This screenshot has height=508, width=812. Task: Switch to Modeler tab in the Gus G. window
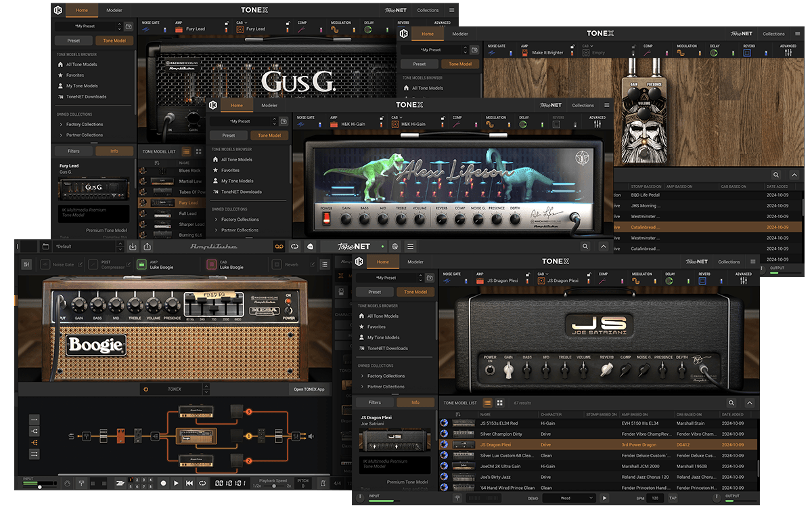[114, 10]
